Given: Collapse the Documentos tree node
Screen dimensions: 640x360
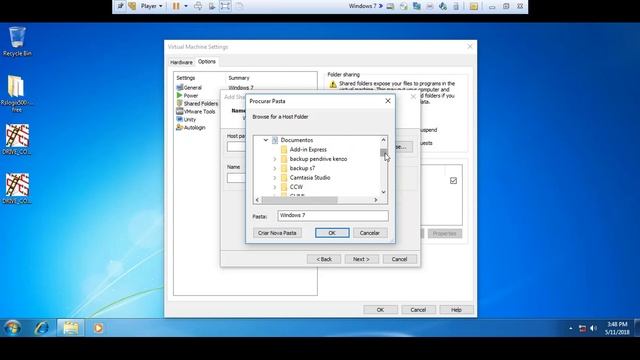Looking at the screenshot, I should pos(266,140).
